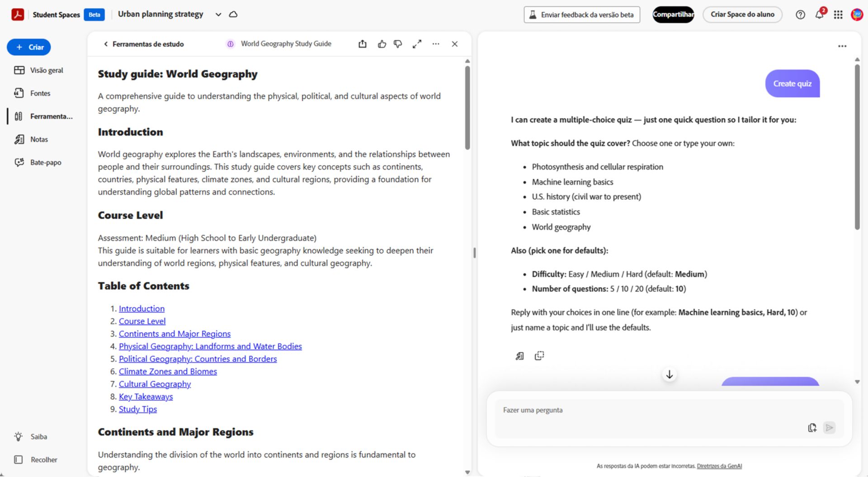Click the 'Machine learning basics' bullet text
868x477 pixels.
[x=572, y=182]
